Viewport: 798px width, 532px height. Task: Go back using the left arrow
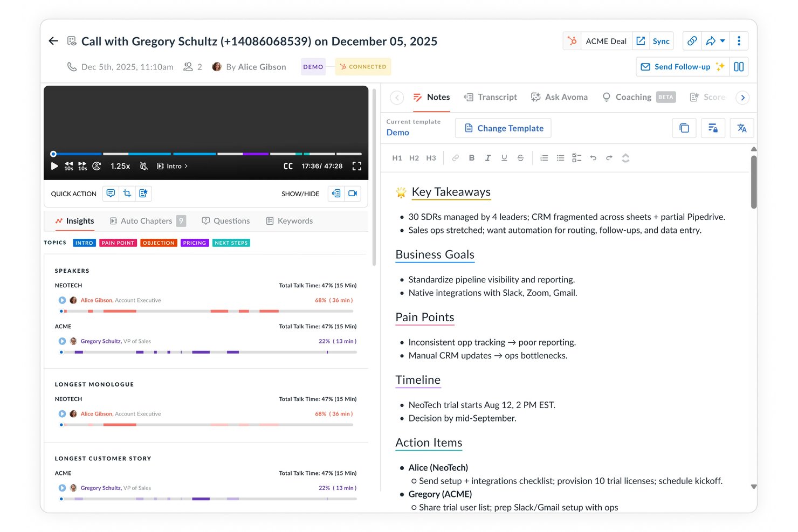(53, 41)
